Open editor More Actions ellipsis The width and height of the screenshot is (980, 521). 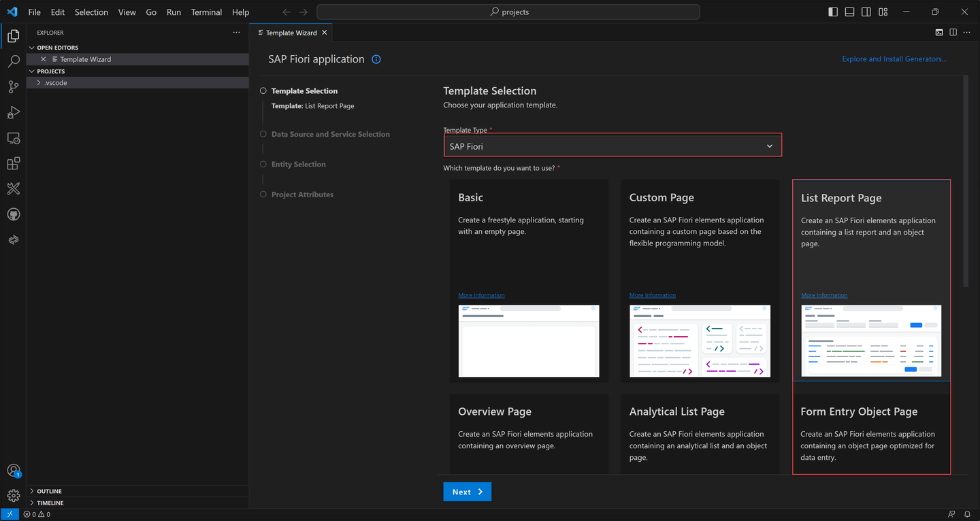point(966,33)
